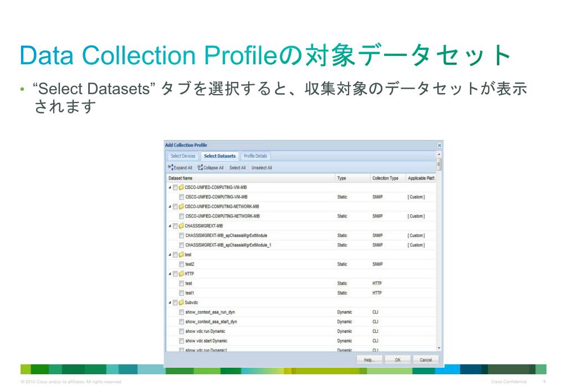
Task: Tick the show vdc start Dynamic checkbox
Action: pyautogui.click(x=182, y=341)
